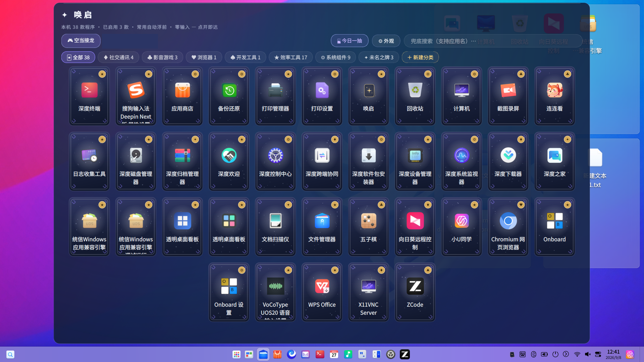The width and height of the screenshot is (644, 362).
Task: Launch 深度下载器 downloader
Action: point(508,162)
